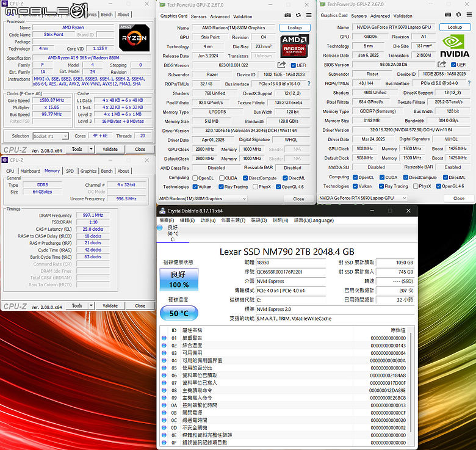Toggle the UEFI checkbox in NVIDIA GPU-Z
Viewport: 476px width, 450px height.
point(453,65)
